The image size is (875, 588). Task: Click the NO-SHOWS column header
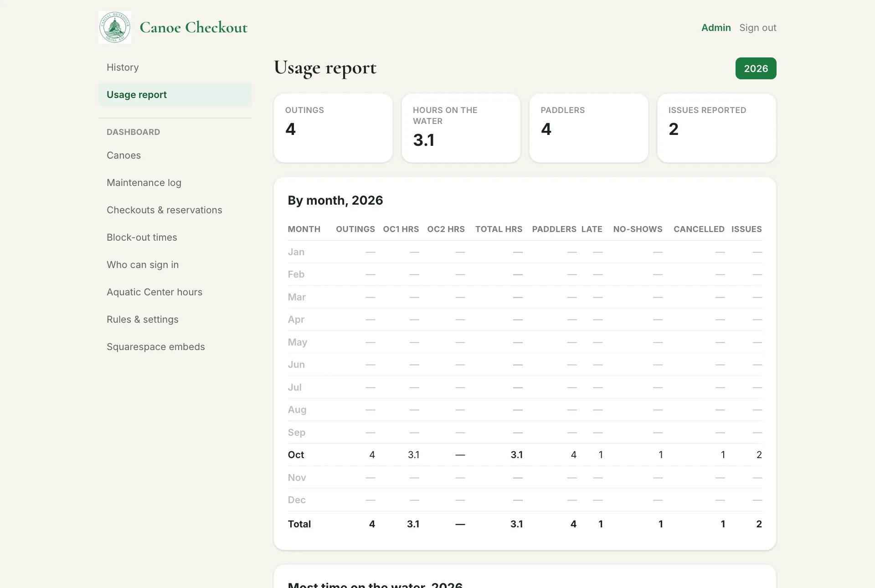[x=638, y=229]
